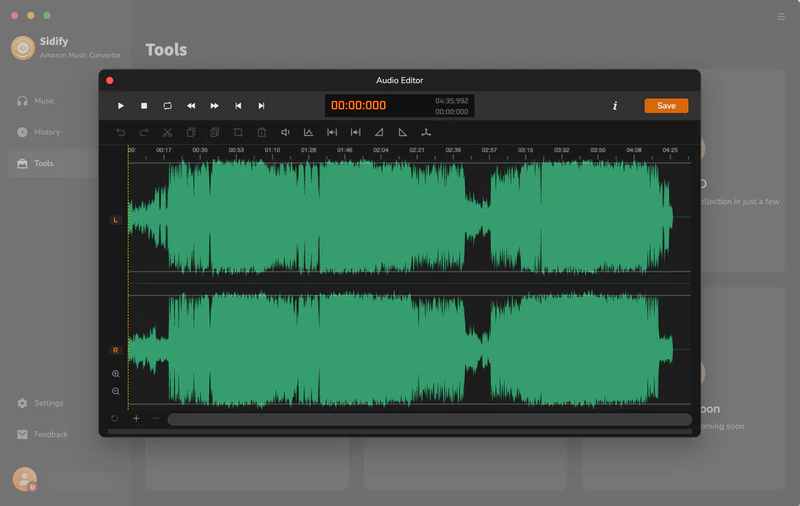Close the Audio Editor window
This screenshot has height=506, width=800.
[x=110, y=81]
